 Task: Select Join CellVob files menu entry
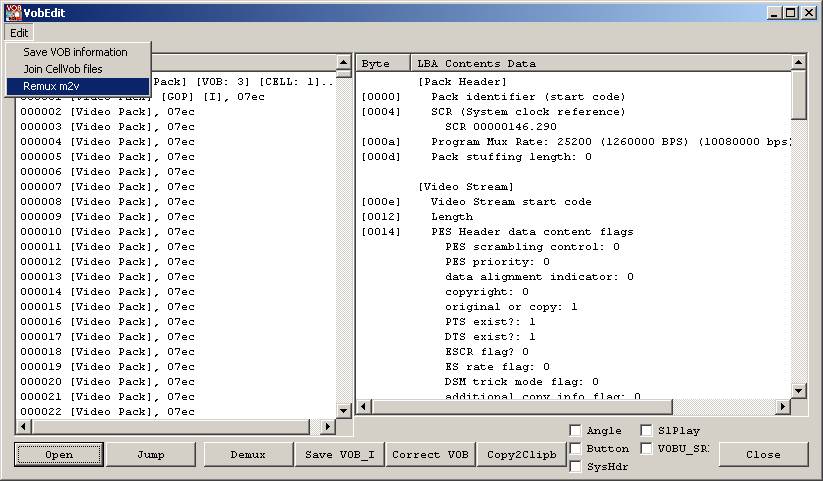pos(78,69)
